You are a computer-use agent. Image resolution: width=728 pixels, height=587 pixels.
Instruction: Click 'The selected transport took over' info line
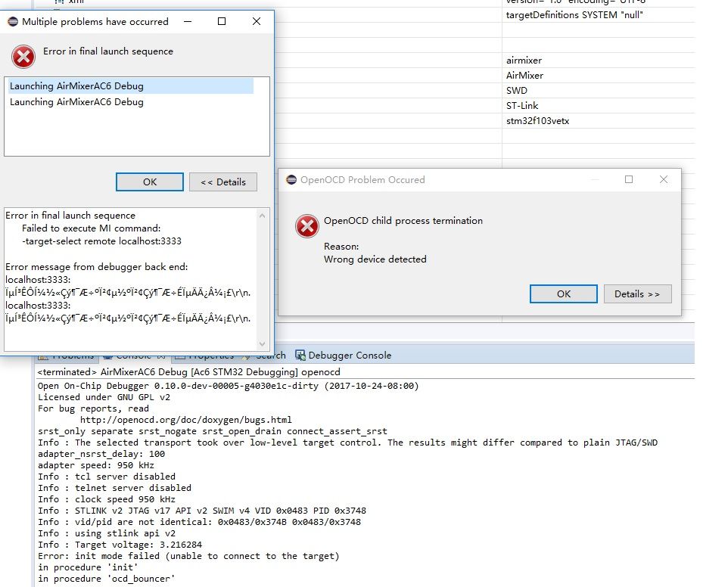point(348,443)
